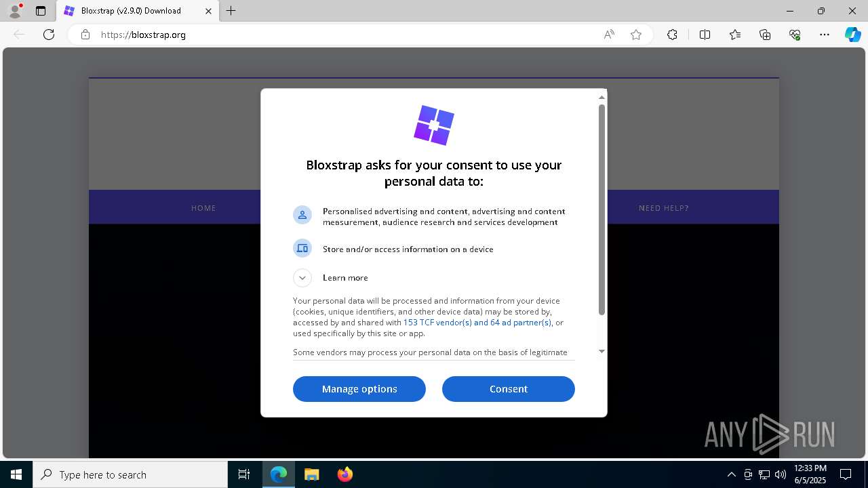Click the Bloxstrap logo in the dialog
The image size is (868, 488).
coord(434,125)
